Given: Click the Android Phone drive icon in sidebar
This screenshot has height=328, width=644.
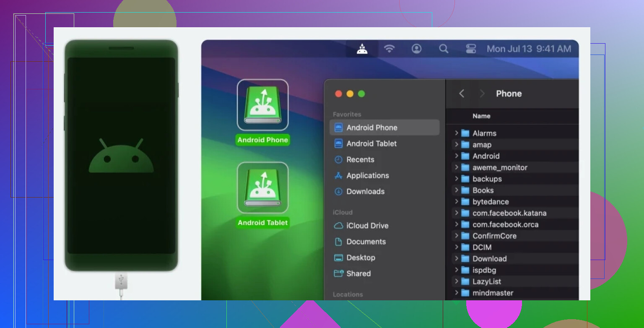Looking at the screenshot, I should tap(338, 128).
